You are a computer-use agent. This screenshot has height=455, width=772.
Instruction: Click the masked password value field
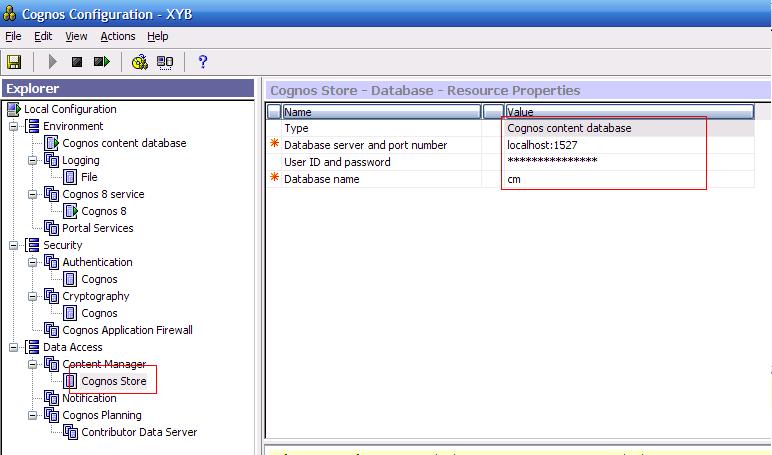(x=629, y=162)
